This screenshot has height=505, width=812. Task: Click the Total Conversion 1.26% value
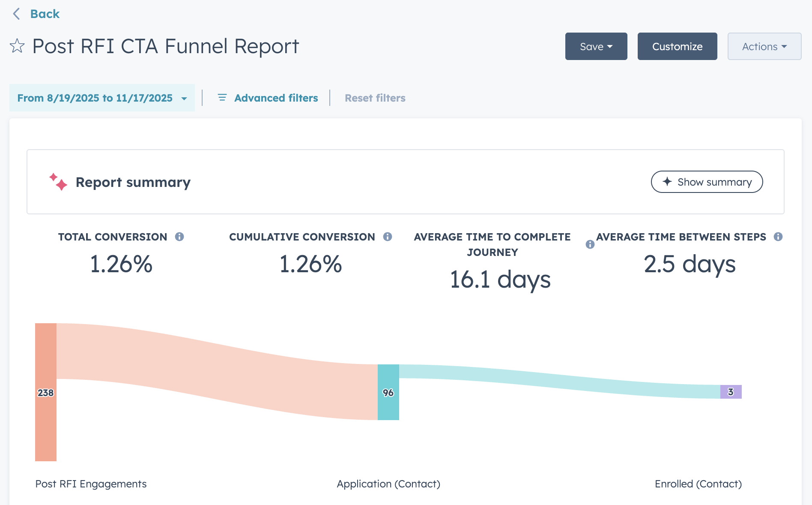[121, 264]
